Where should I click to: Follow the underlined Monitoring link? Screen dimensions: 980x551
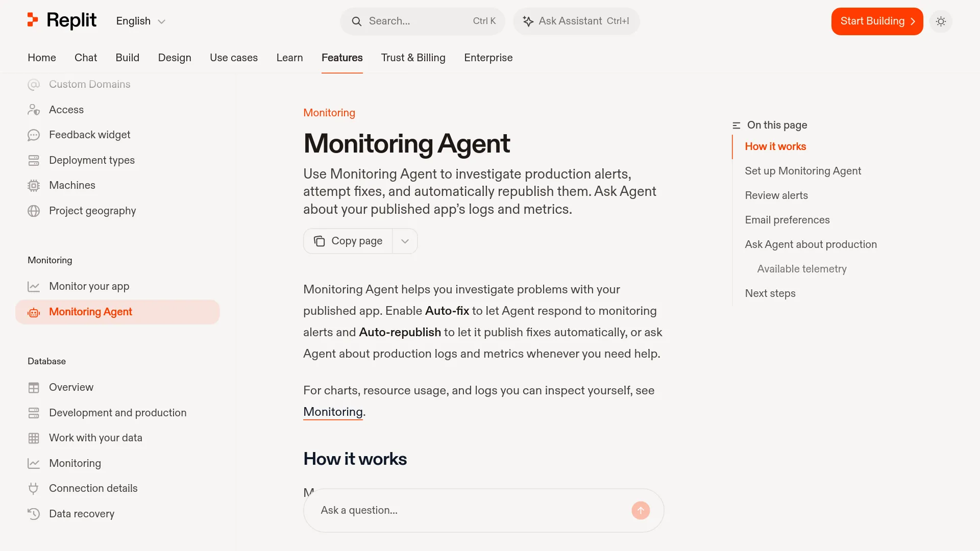pyautogui.click(x=333, y=412)
